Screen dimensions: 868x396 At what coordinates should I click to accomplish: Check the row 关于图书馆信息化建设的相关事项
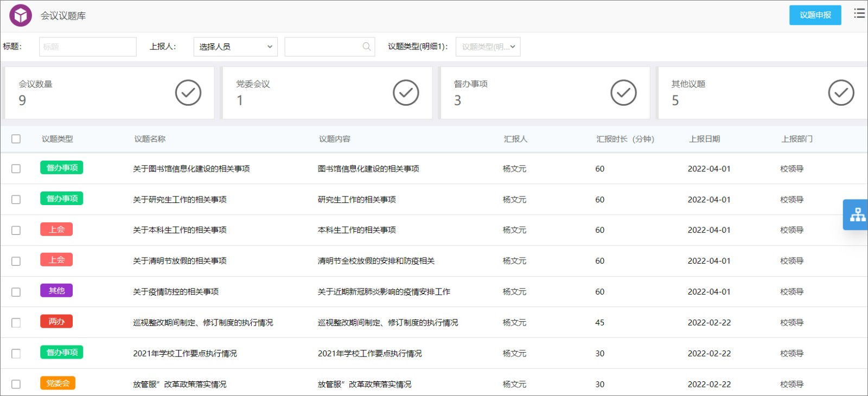pyautogui.click(x=16, y=169)
